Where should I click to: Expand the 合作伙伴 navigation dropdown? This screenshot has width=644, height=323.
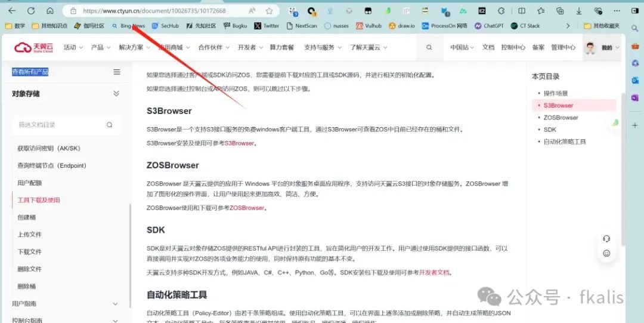point(213,47)
